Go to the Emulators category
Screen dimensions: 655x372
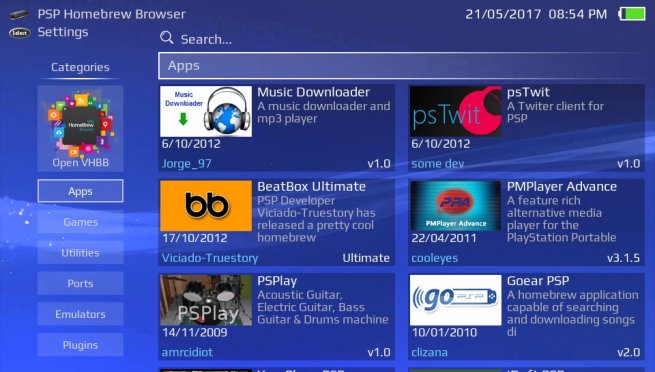coord(80,314)
